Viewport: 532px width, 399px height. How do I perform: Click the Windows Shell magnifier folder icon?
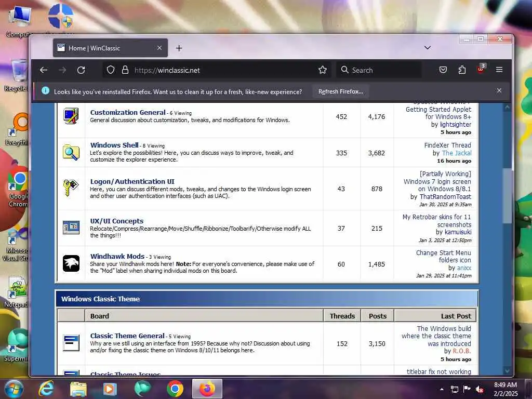pyautogui.click(x=71, y=152)
